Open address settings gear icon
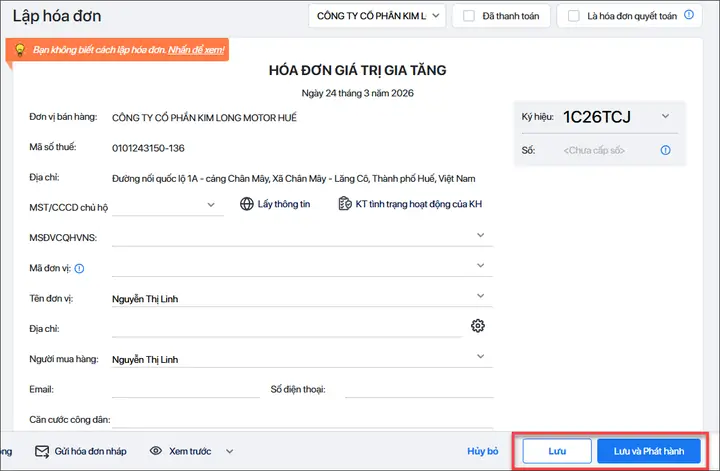 coord(478,325)
